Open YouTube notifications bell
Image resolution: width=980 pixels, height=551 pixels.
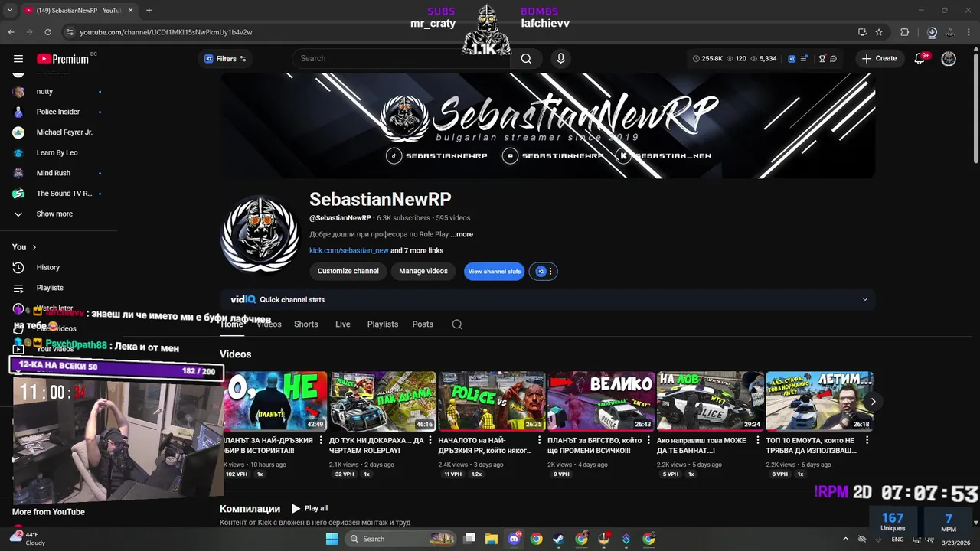pos(920,59)
